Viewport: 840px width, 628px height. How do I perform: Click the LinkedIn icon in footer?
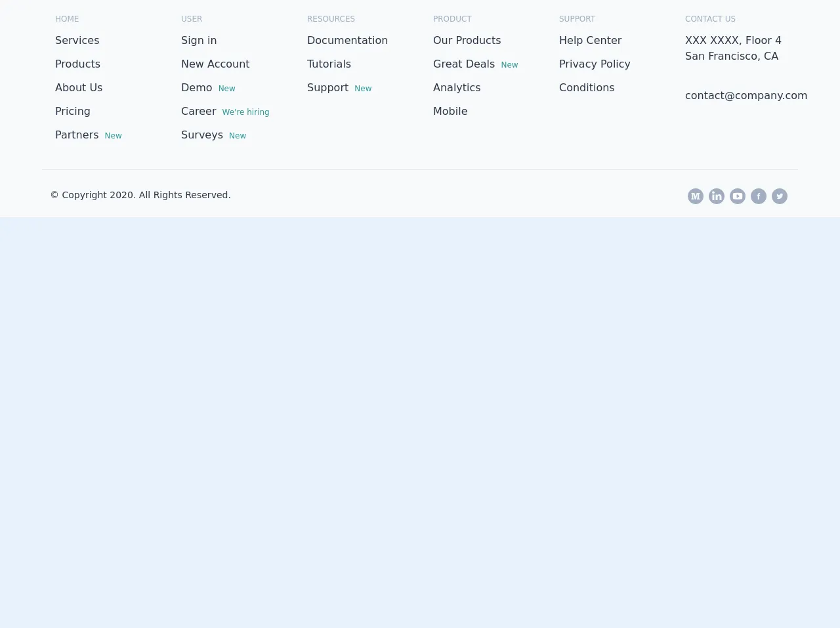click(x=717, y=196)
